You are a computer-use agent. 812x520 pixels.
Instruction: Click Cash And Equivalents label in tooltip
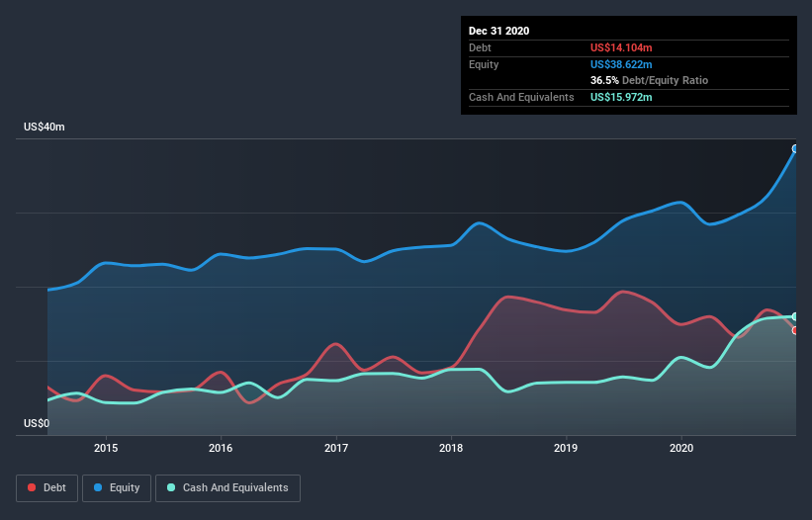(x=521, y=97)
